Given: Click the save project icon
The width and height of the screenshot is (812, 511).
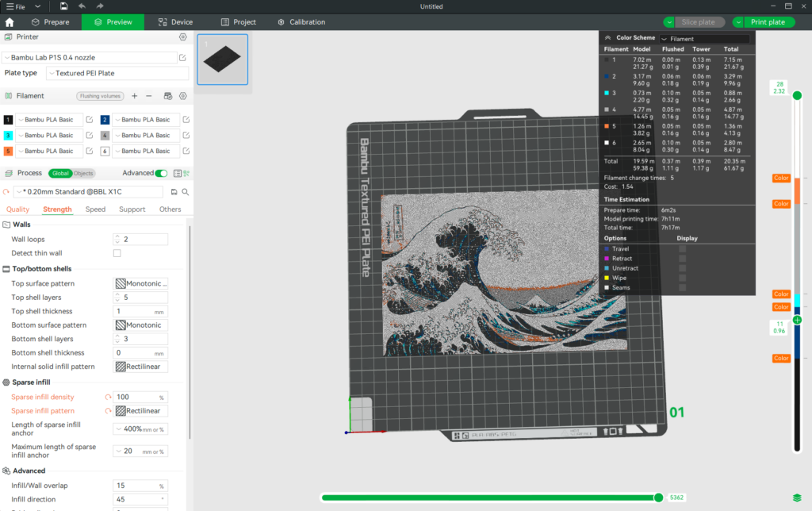Looking at the screenshot, I should coord(63,6).
